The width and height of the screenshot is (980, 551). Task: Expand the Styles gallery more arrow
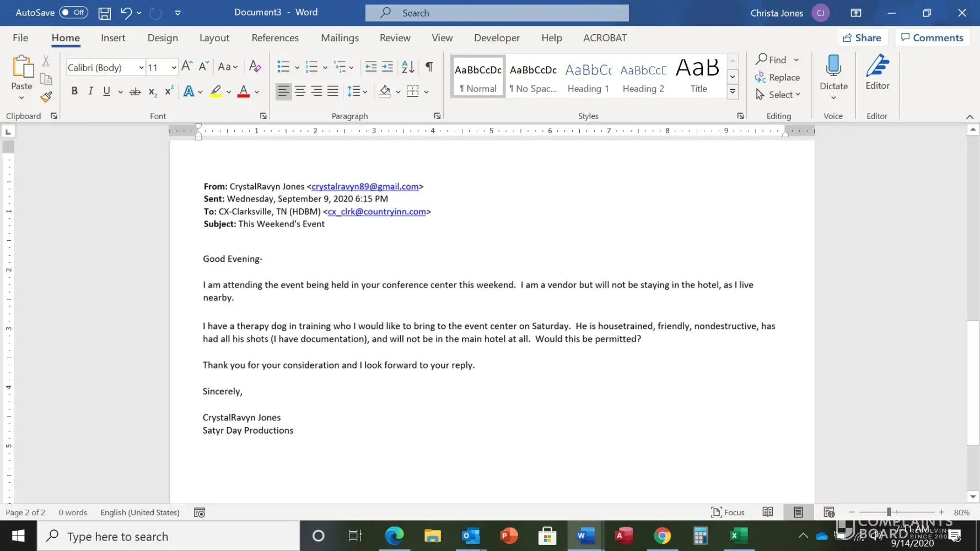coord(733,92)
